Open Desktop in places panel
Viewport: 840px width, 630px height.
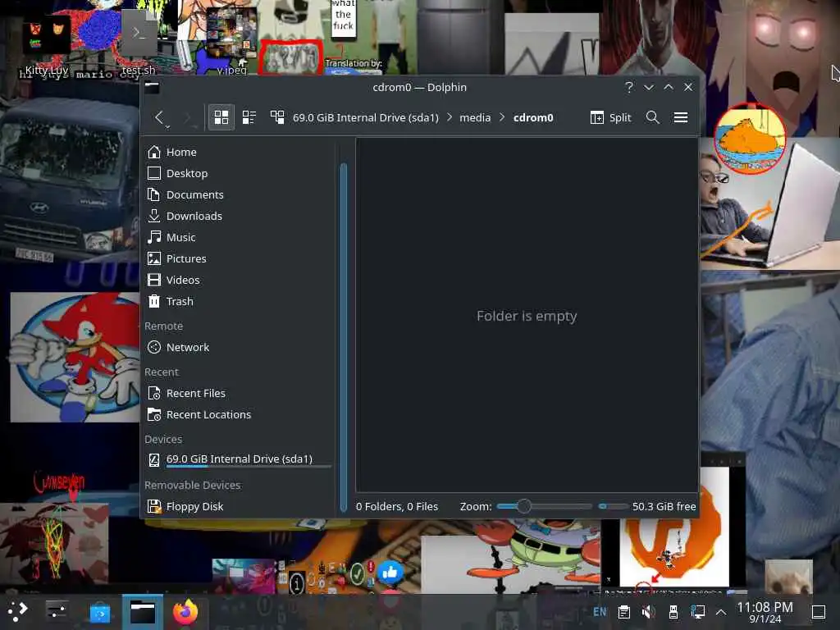tap(240, 173)
